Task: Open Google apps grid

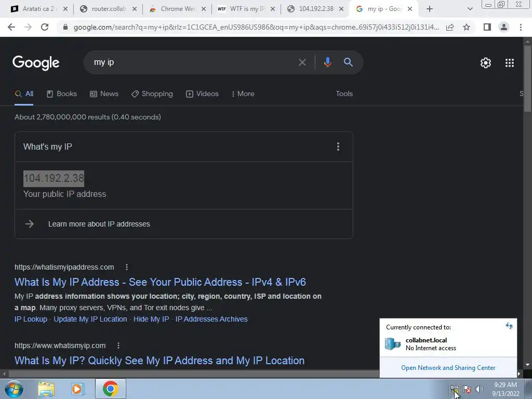Action: coord(510,63)
